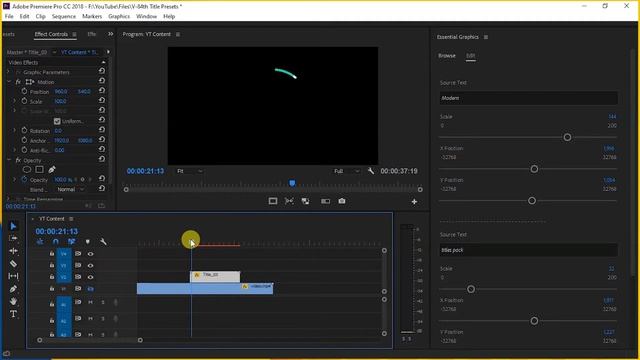Open the Sequence menu
Viewport: 640px width, 360px height.
click(64, 16)
